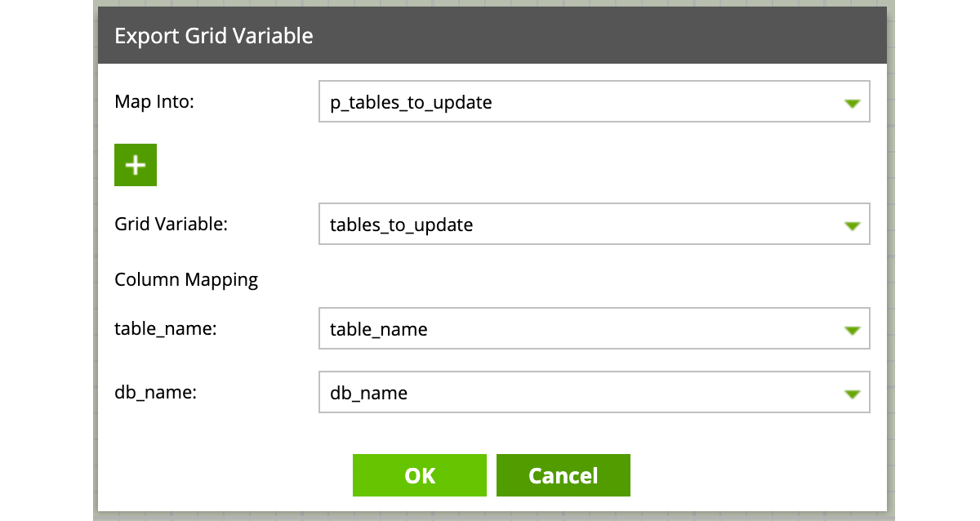Click the arrow on db_name mapping dropdown
This screenshot has width=980, height=521.
coord(852,394)
